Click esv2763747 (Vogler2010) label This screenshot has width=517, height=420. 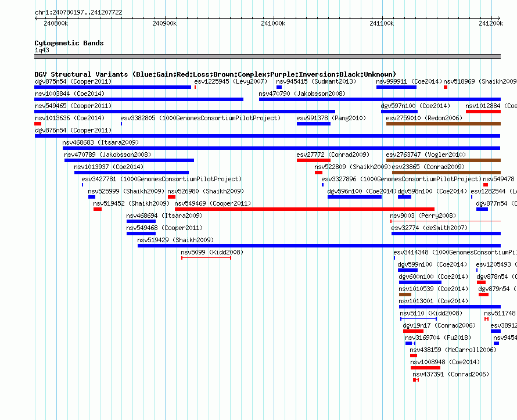[x=426, y=155]
